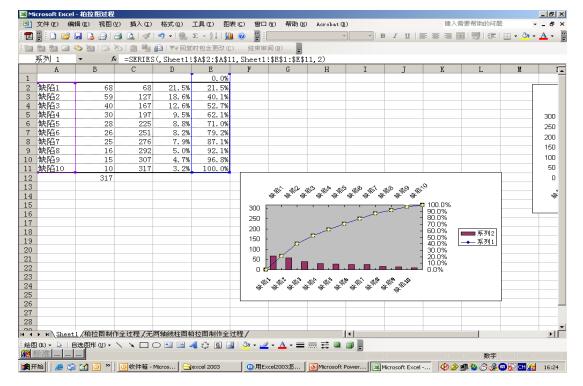Click the red Font Color button
The image size is (583, 386).
(x=543, y=36)
